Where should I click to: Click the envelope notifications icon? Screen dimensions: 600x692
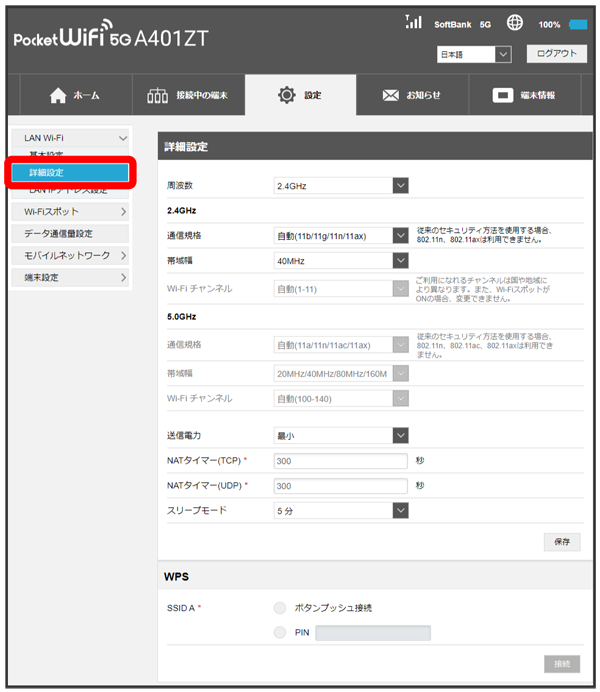click(x=391, y=96)
